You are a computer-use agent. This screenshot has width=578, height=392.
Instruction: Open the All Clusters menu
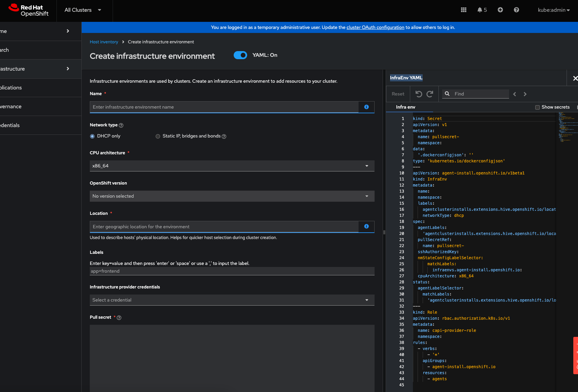pos(83,10)
